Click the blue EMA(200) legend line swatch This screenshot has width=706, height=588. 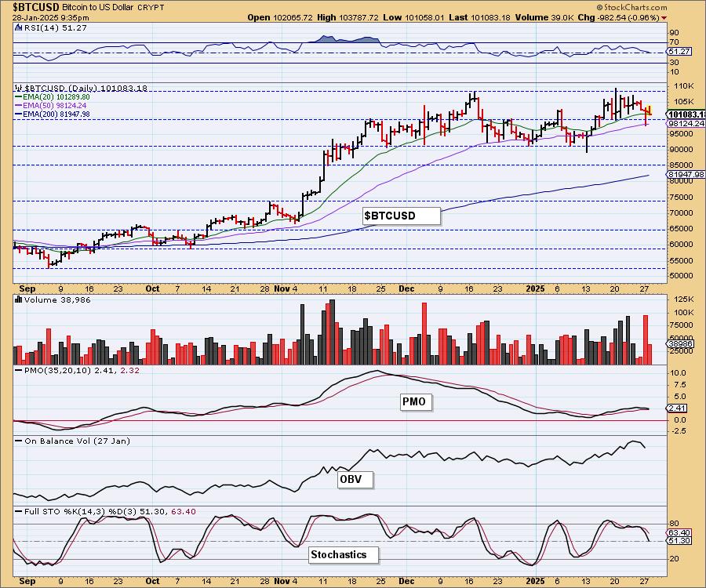[x=19, y=114]
